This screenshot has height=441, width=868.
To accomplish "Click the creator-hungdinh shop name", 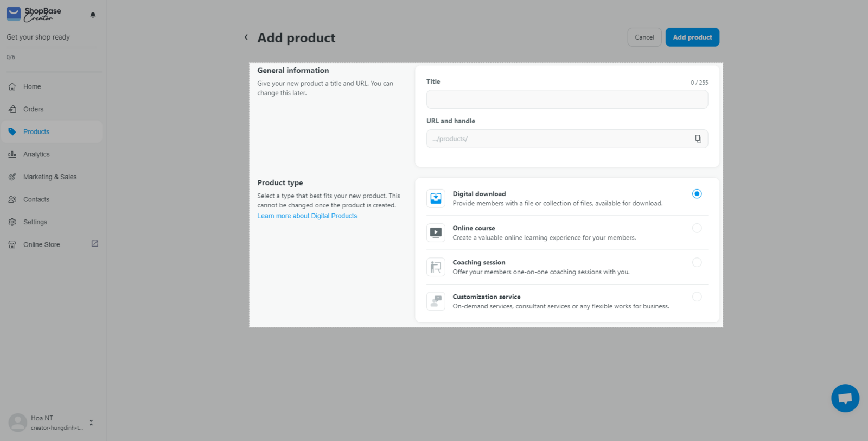I will pos(57,428).
